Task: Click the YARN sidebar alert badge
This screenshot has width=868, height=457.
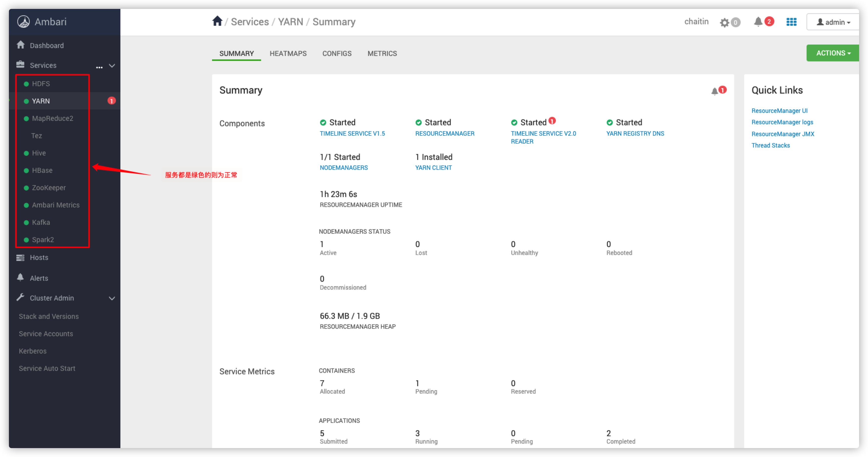Action: pos(111,101)
